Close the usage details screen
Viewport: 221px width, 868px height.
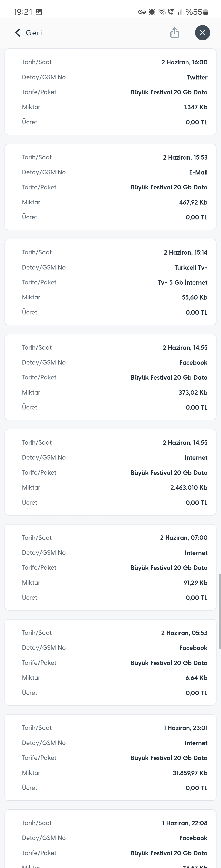click(202, 33)
